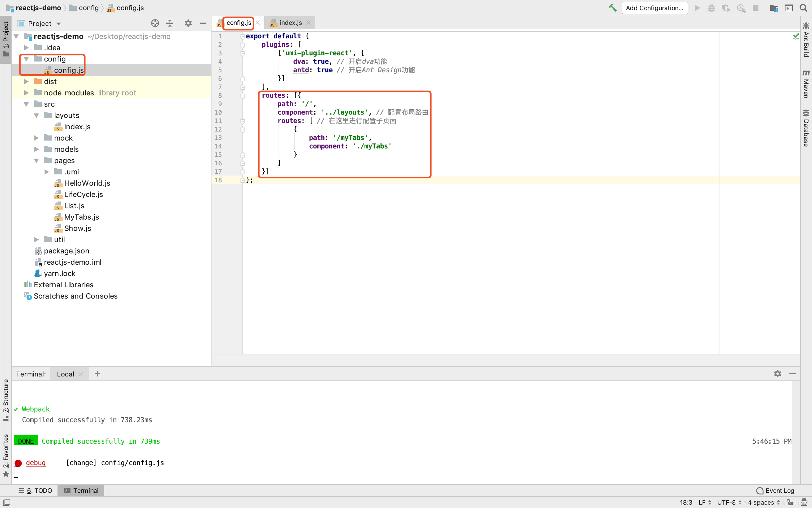This screenshot has width=812, height=508.
Task: Click the Build project hammer icon
Action: tap(613, 8)
